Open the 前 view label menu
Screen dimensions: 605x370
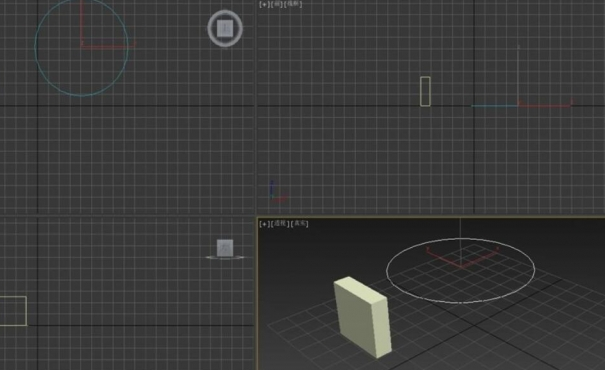point(277,4)
